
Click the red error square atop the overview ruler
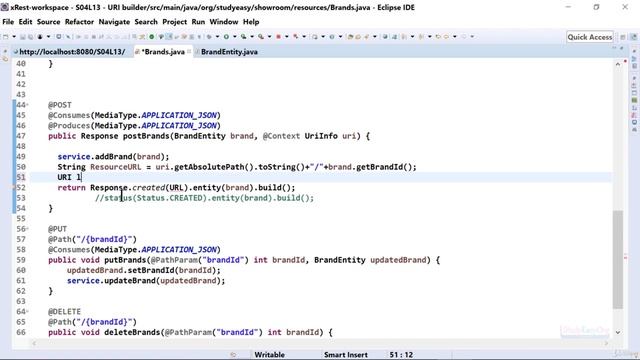pos(625,62)
